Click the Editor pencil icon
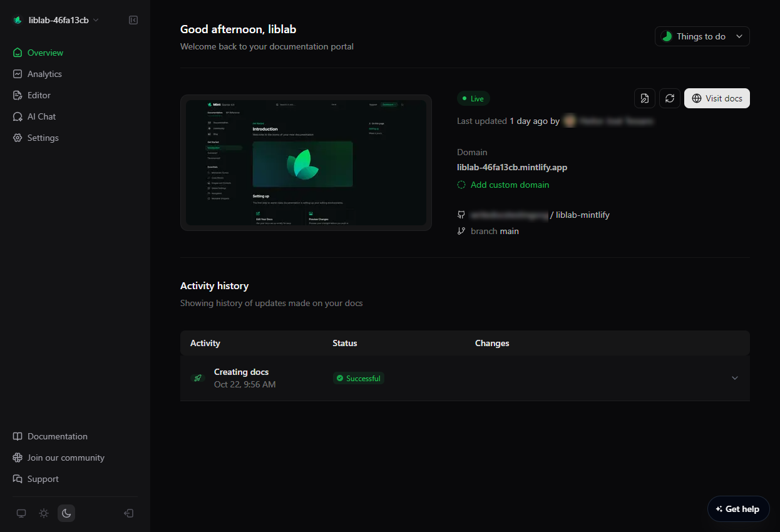This screenshot has width=780, height=532. pos(18,95)
